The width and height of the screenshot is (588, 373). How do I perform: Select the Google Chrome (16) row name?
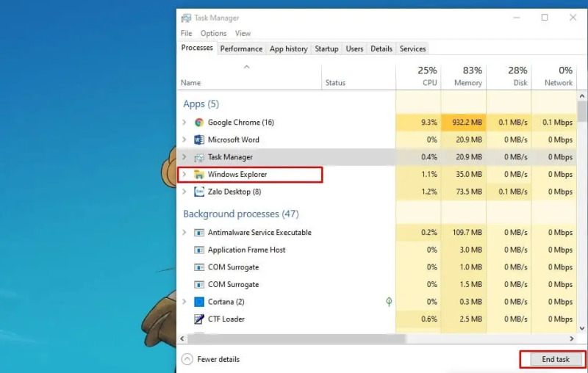(x=241, y=123)
